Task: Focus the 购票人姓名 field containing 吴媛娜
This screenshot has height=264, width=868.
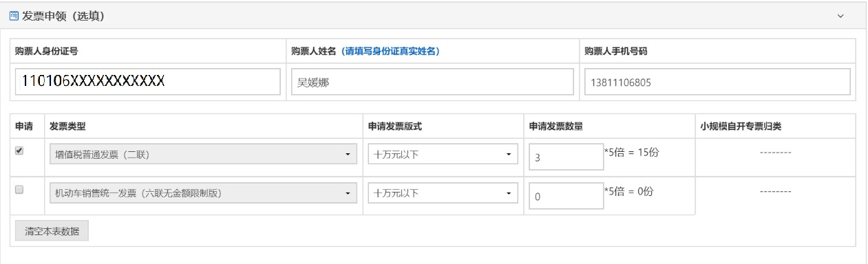Action: [432, 82]
